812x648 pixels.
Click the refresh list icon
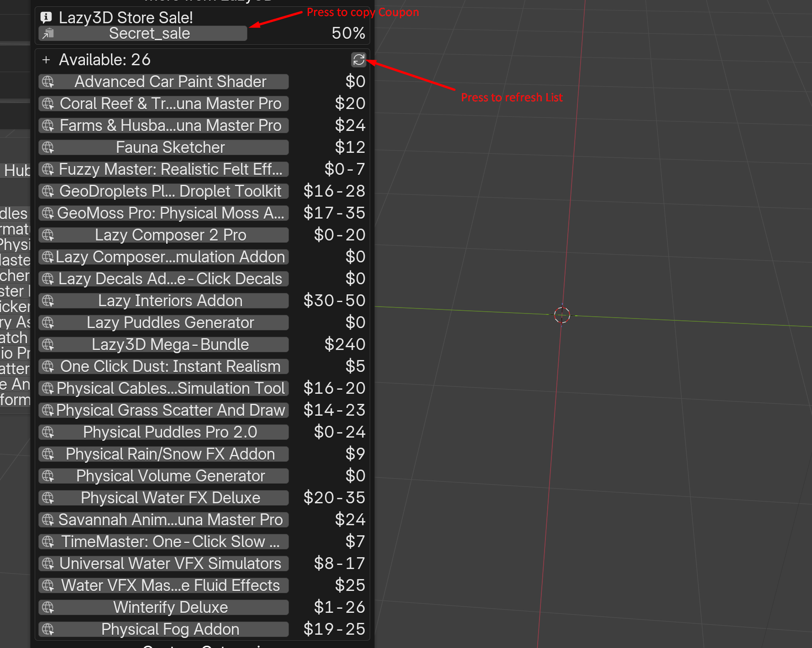coord(359,59)
